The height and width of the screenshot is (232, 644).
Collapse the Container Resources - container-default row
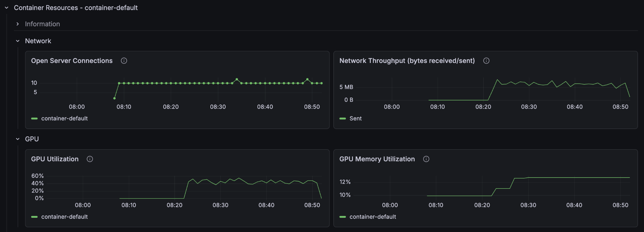tap(7, 8)
